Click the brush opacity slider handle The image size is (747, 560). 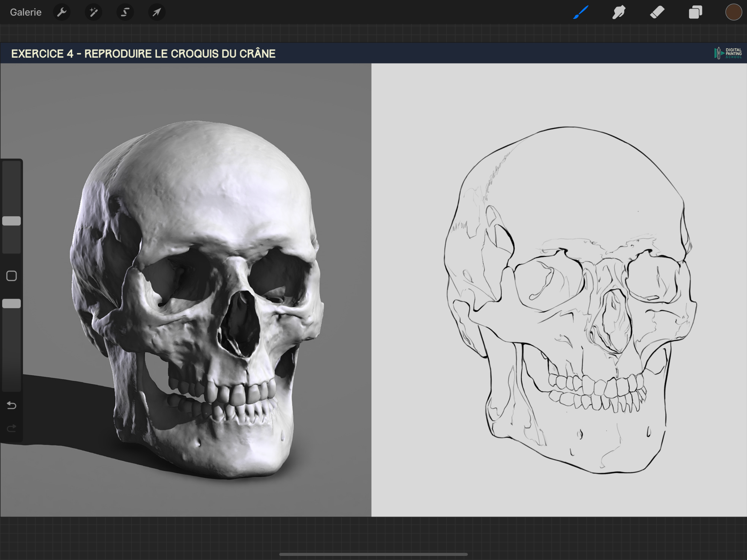pyautogui.click(x=11, y=304)
